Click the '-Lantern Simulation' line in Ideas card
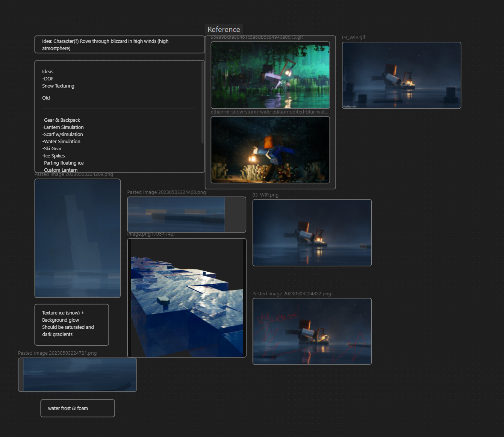This screenshot has height=437, width=504. [63, 127]
